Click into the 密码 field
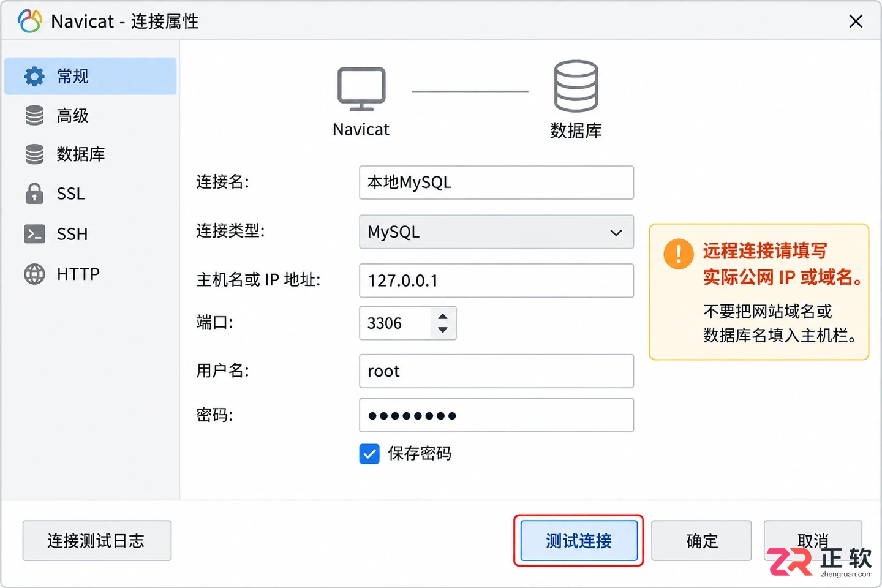Image resolution: width=882 pixels, height=588 pixels. pyautogui.click(x=496, y=415)
